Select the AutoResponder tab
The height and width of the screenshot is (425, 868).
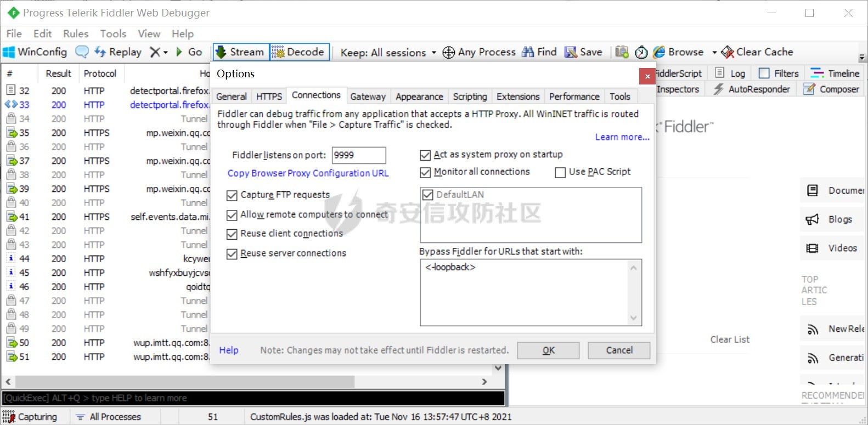pyautogui.click(x=752, y=89)
